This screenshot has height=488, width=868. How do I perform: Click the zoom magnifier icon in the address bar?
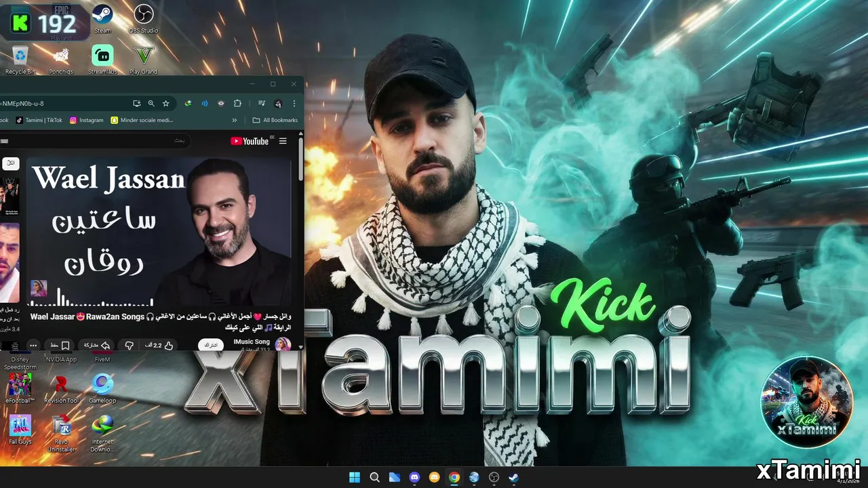click(x=151, y=104)
